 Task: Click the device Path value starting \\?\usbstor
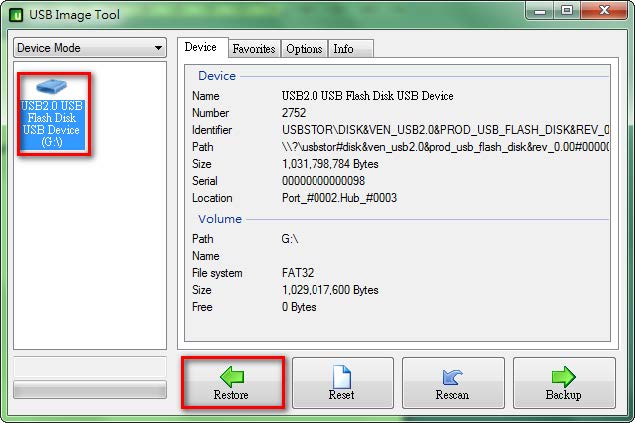pos(445,147)
